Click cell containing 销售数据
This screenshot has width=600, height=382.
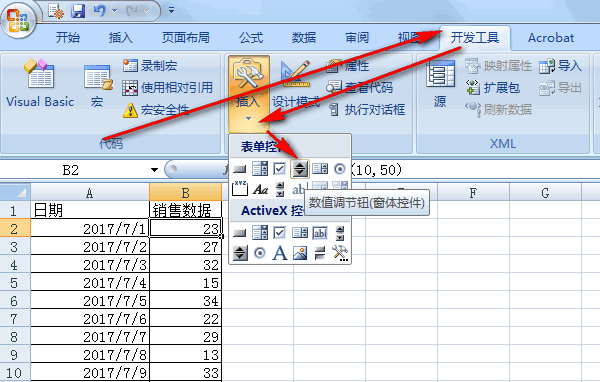[185, 210]
